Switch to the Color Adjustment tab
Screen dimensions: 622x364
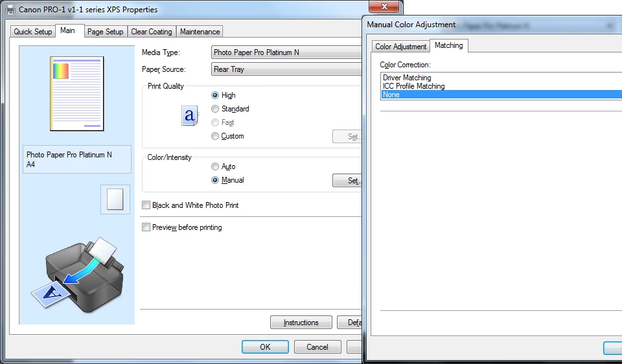pyautogui.click(x=400, y=47)
